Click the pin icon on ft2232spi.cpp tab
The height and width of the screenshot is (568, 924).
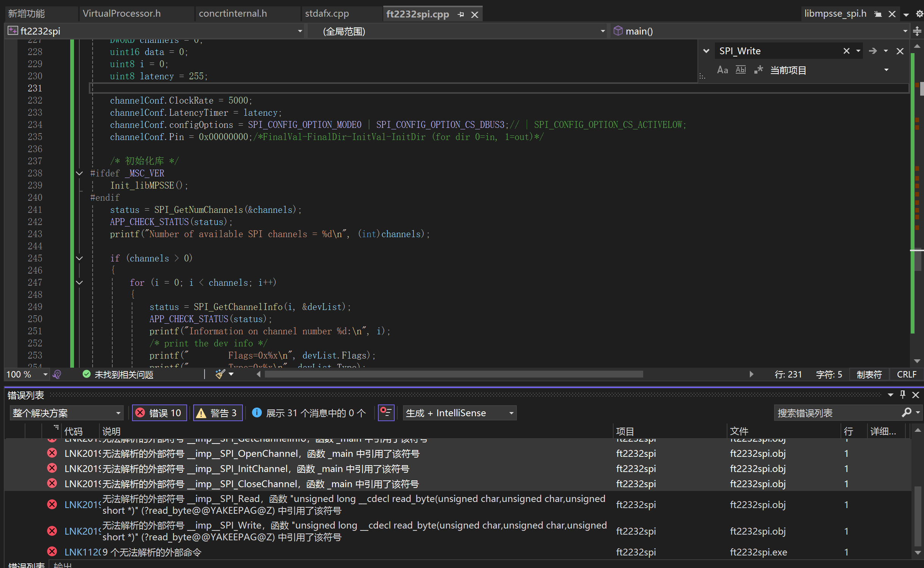pyautogui.click(x=461, y=14)
